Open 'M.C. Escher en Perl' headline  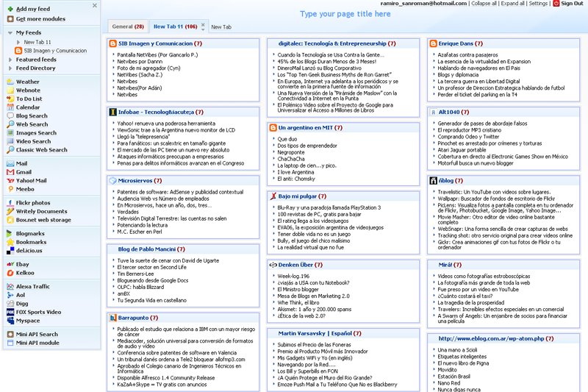click(x=140, y=232)
